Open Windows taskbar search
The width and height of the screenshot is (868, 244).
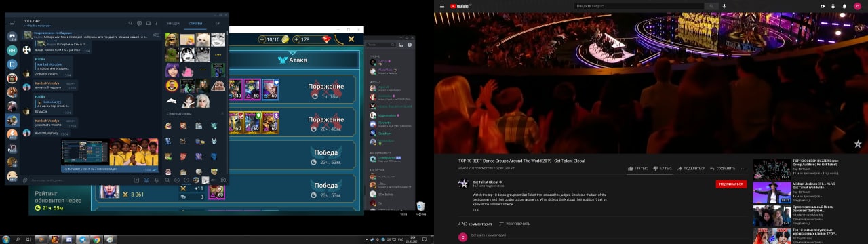point(18,239)
